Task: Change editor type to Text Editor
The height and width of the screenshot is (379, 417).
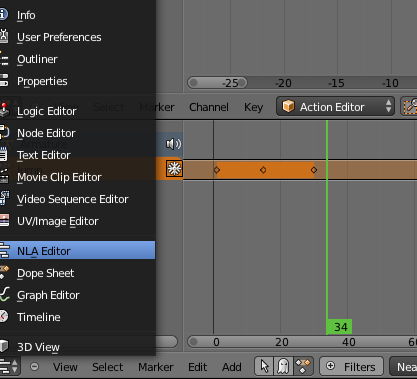Action: [x=77, y=155]
